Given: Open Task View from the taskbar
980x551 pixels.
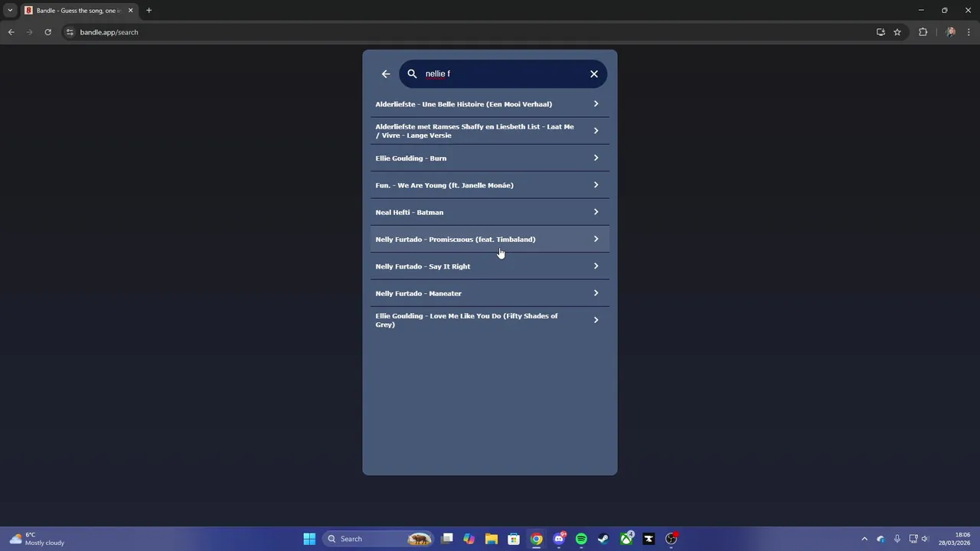Looking at the screenshot, I should point(447,539).
